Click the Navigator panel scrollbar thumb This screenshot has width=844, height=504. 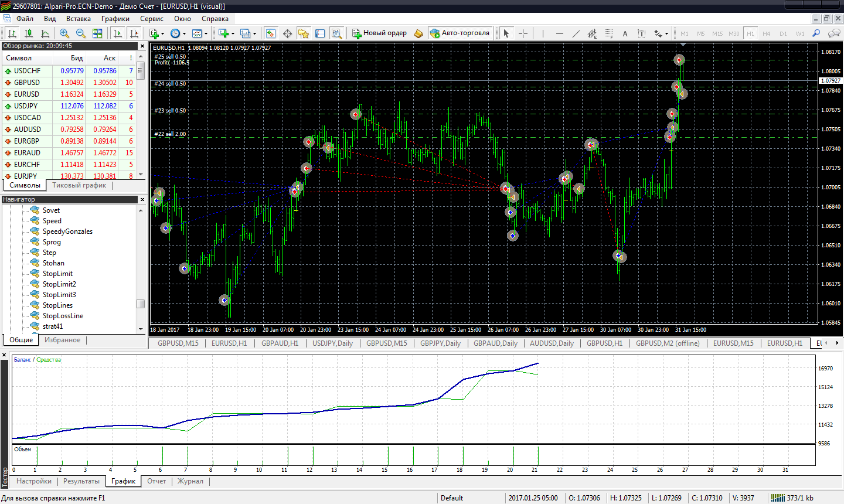tap(140, 304)
